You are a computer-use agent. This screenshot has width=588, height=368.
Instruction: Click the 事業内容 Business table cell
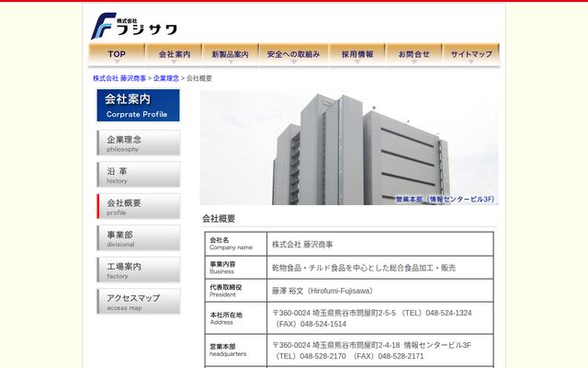pyautogui.click(x=236, y=268)
